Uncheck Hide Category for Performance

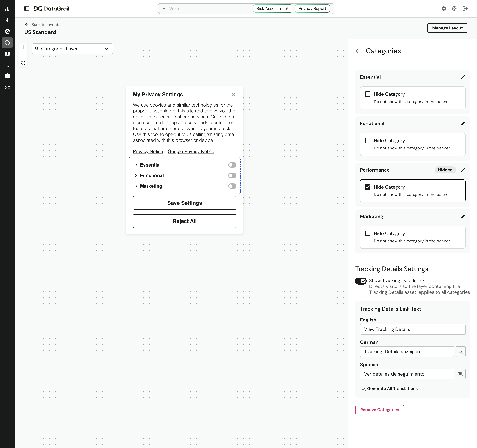pyautogui.click(x=368, y=187)
